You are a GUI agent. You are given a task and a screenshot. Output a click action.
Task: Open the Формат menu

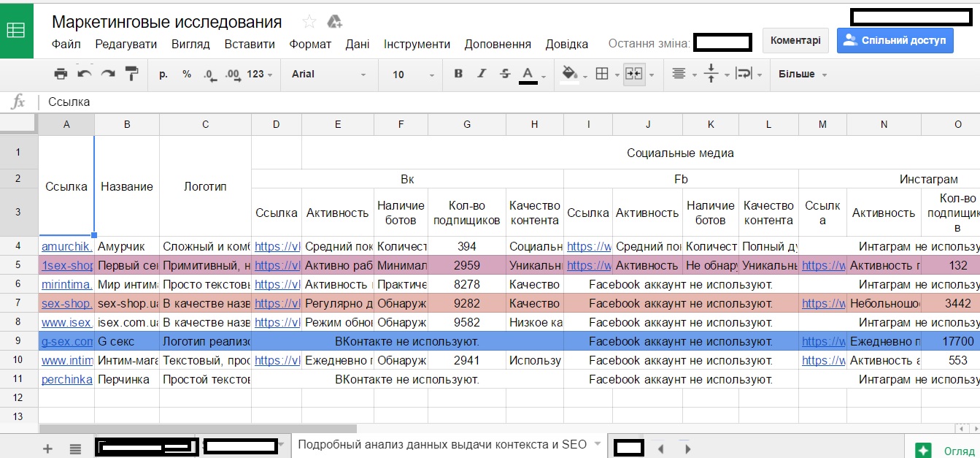coord(310,44)
